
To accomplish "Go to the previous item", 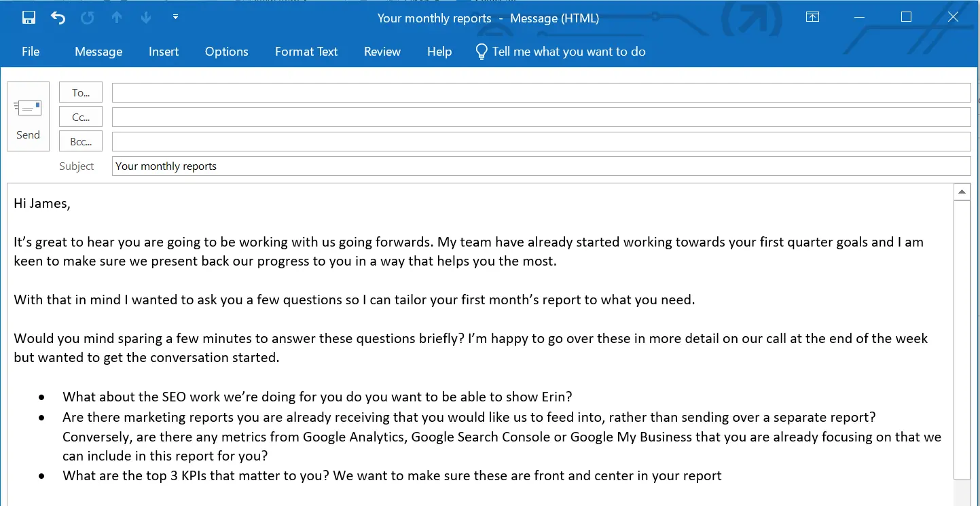I will click(116, 17).
